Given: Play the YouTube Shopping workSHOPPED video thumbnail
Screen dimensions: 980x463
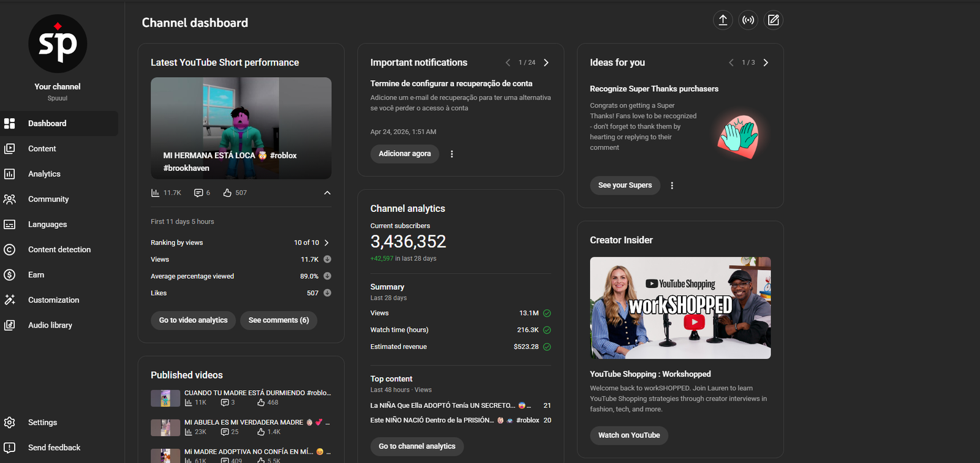Looking at the screenshot, I should click(x=680, y=308).
